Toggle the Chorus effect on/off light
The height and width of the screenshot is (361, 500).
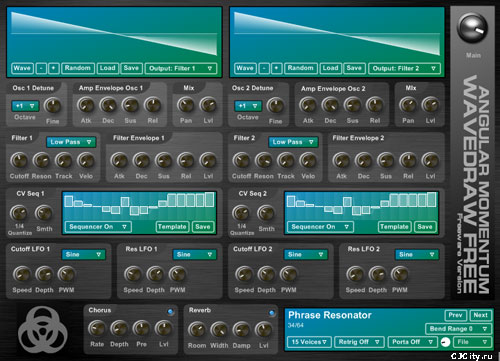pos(170,312)
